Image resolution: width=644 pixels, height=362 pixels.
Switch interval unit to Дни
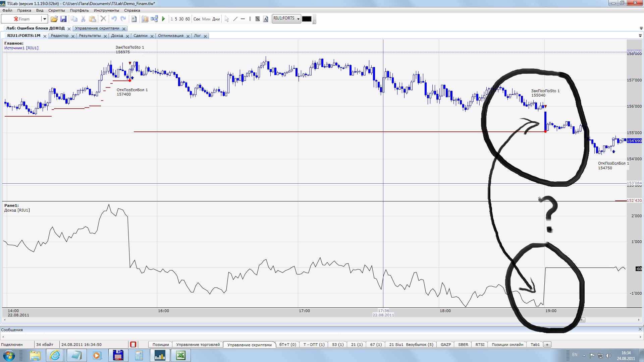[x=216, y=19]
